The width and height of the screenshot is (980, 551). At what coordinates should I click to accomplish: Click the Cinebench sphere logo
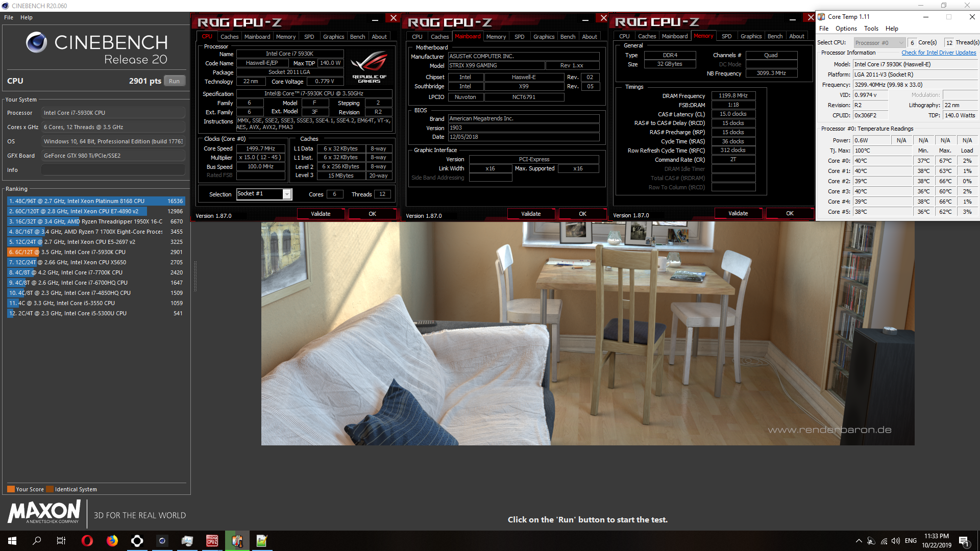pyautogui.click(x=36, y=42)
